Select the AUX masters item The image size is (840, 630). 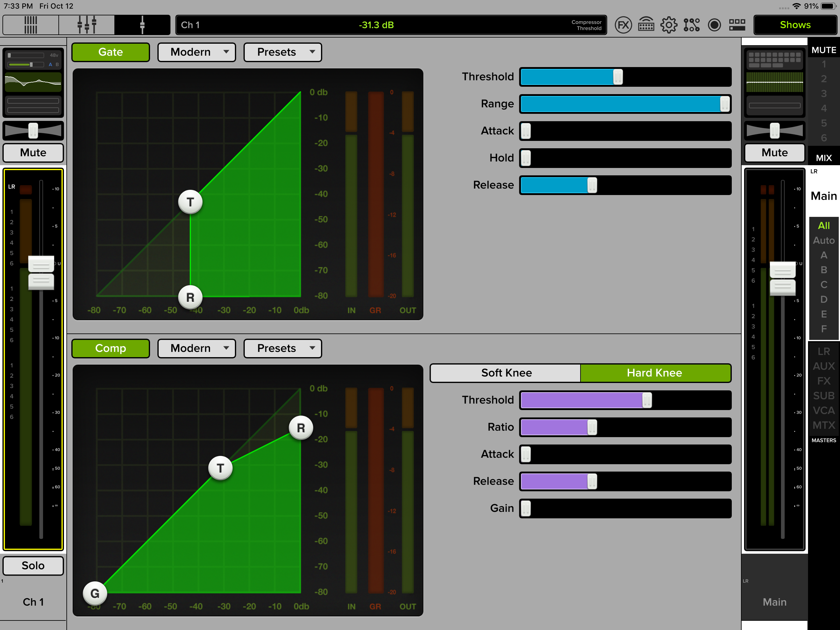pyautogui.click(x=823, y=366)
